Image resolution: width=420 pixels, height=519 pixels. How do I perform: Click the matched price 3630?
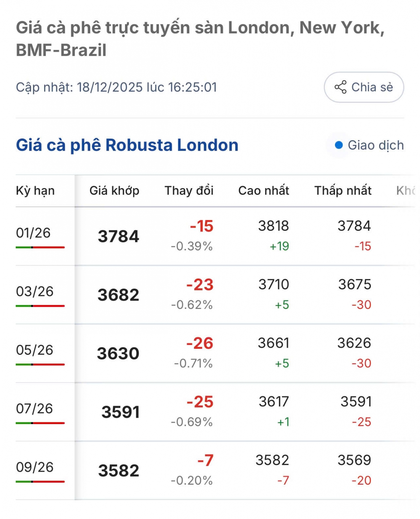pos(118,353)
